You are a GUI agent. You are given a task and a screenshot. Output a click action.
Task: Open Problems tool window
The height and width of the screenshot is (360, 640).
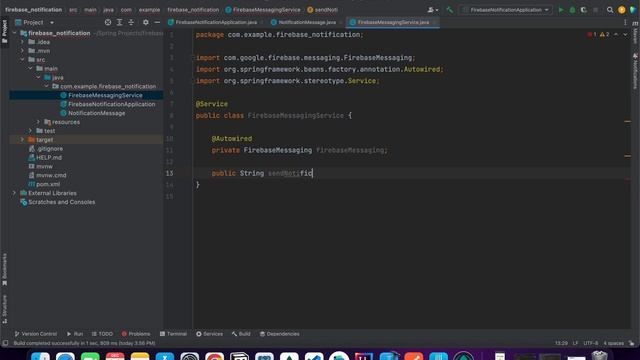tap(136, 334)
